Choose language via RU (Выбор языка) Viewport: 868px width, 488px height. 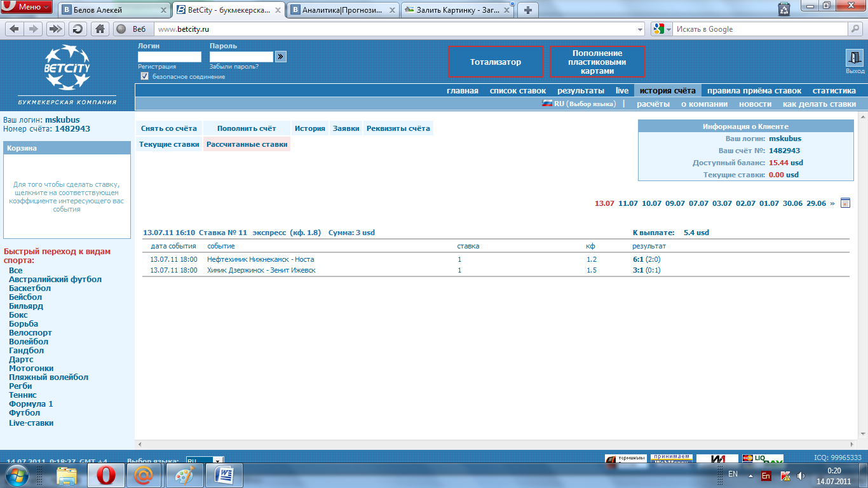coord(579,104)
